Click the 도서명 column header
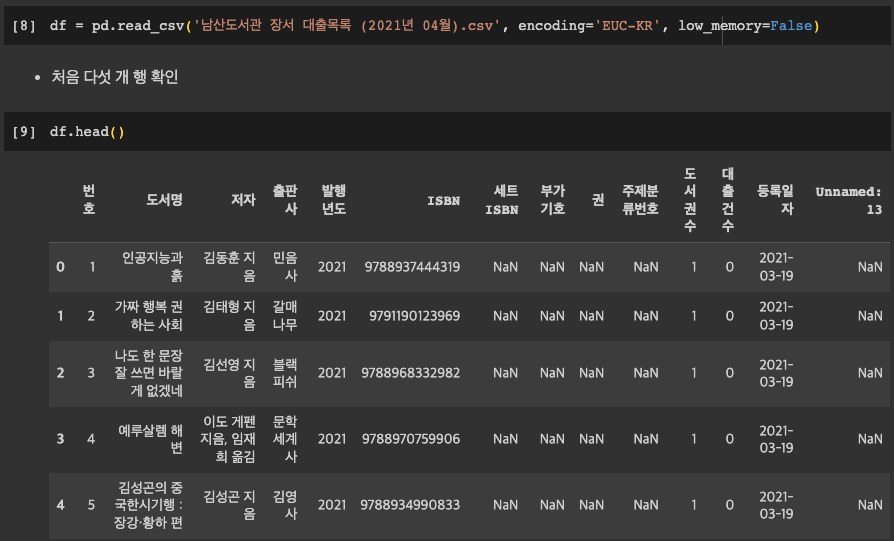894x541 pixels. [164, 200]
